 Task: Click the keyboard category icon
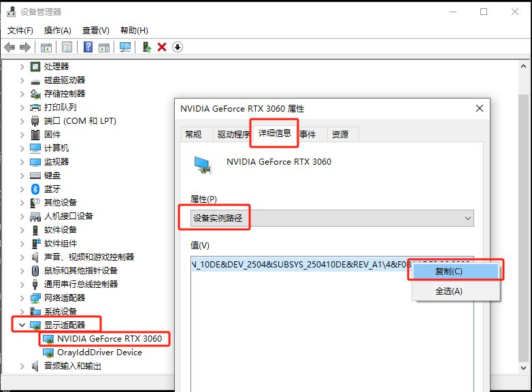(35, 176)
